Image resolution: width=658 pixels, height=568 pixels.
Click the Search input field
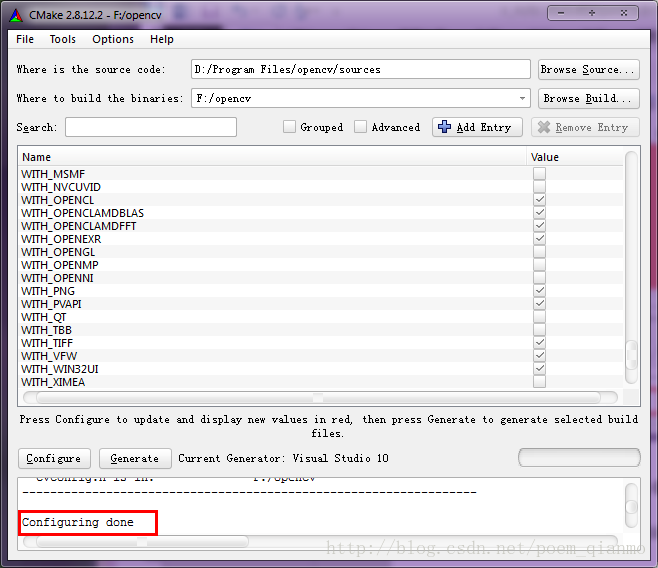tap(151, 127)
